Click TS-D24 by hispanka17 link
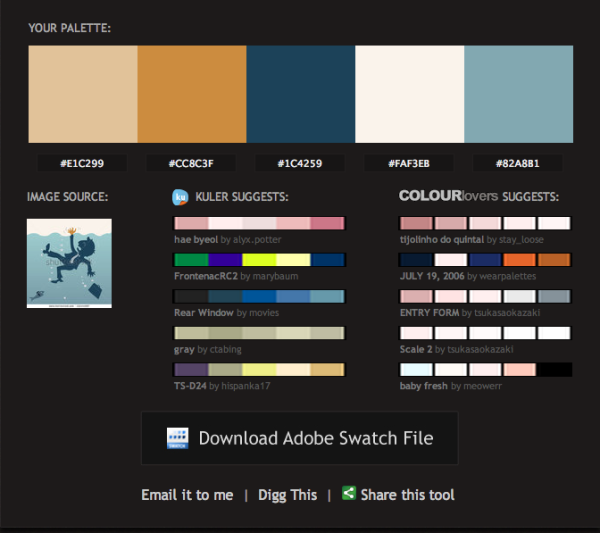Viewport: 600px width, 533px height. pyautogui.click(x=222, y=386)
